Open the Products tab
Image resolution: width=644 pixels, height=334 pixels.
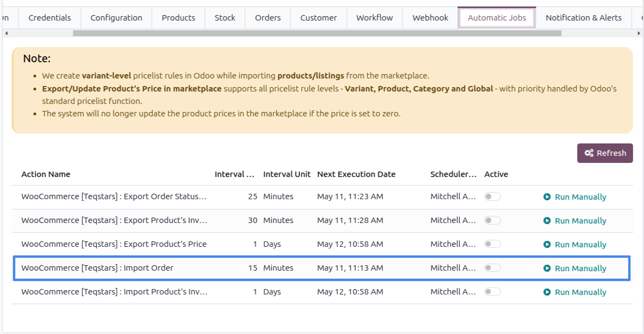pos(178,18)
